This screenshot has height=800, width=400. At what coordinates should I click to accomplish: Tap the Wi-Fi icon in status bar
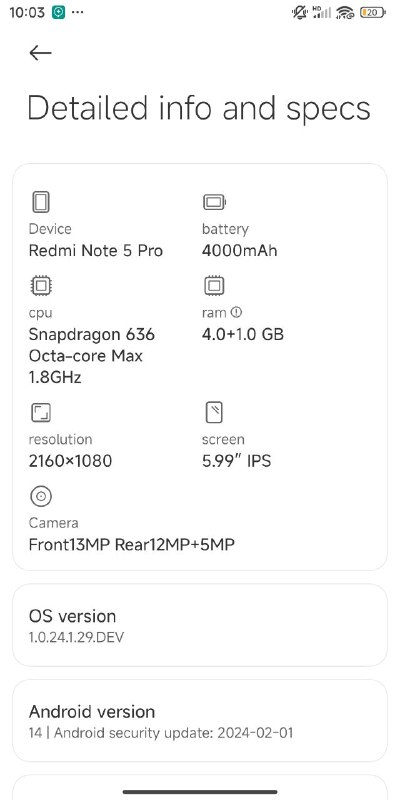(x=345, y=13)
